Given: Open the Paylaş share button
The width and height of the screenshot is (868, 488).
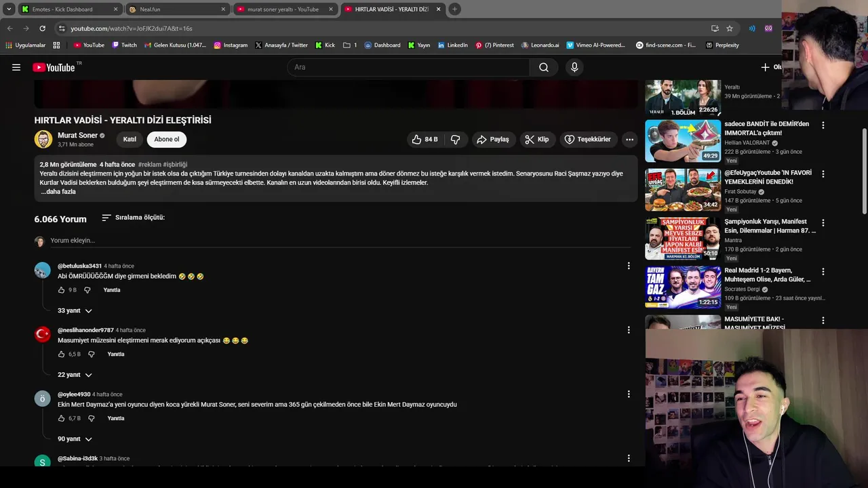Looking at the screenshot, I should [493, 139].
